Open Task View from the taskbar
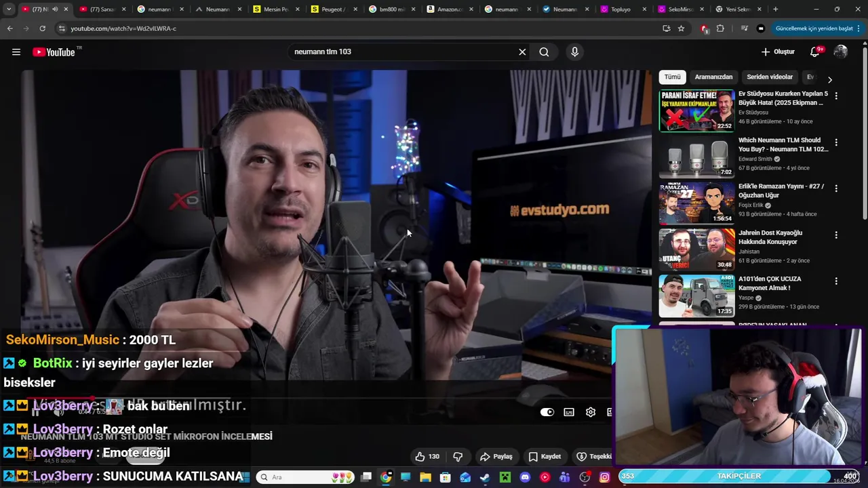 [x=366, y=477]
